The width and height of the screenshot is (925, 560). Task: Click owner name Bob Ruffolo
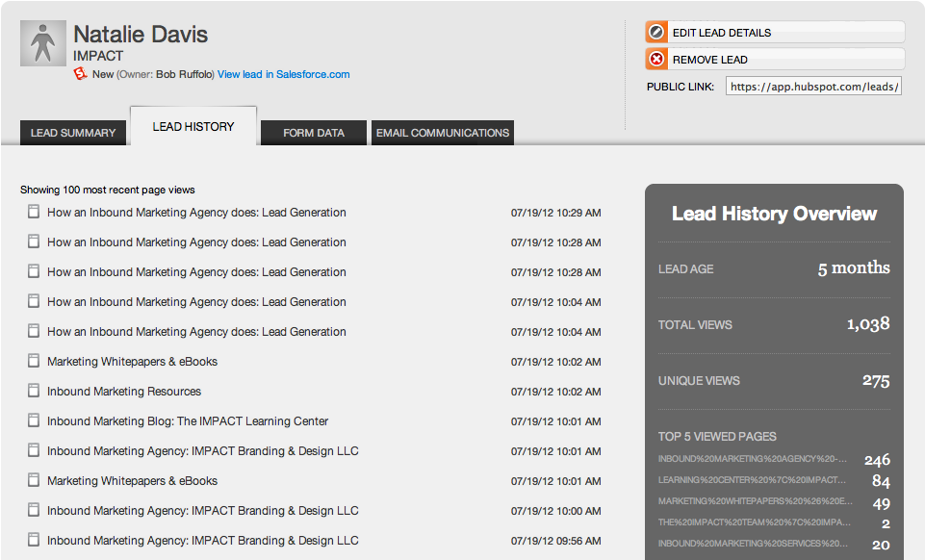184,74
